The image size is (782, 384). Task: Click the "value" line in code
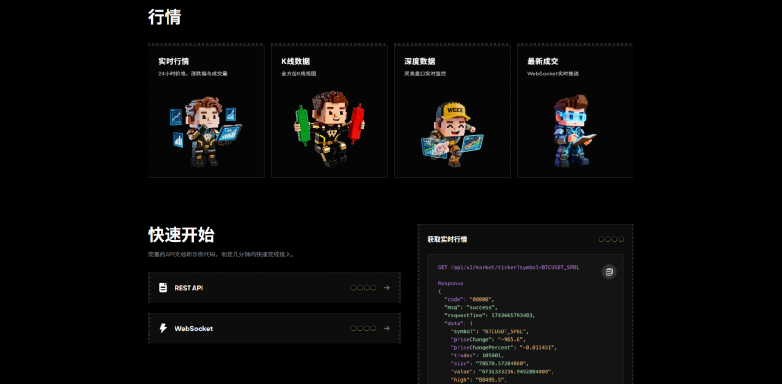click(x=502, y=372)
